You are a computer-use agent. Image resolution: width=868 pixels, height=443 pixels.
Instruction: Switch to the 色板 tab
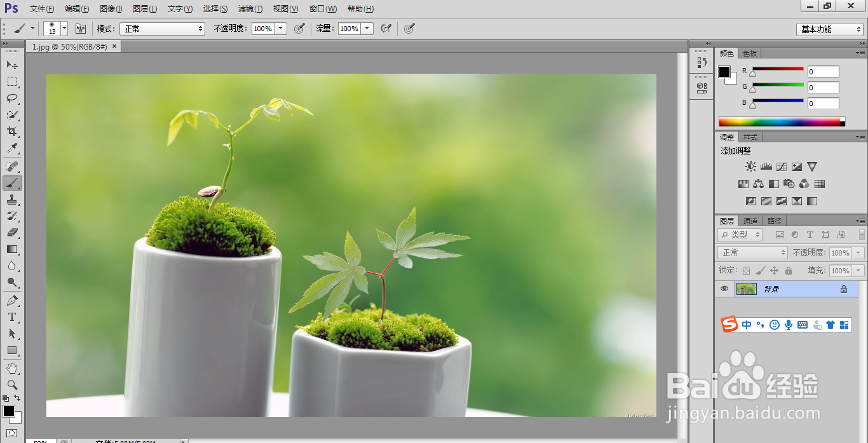click(x=750, y=53)
